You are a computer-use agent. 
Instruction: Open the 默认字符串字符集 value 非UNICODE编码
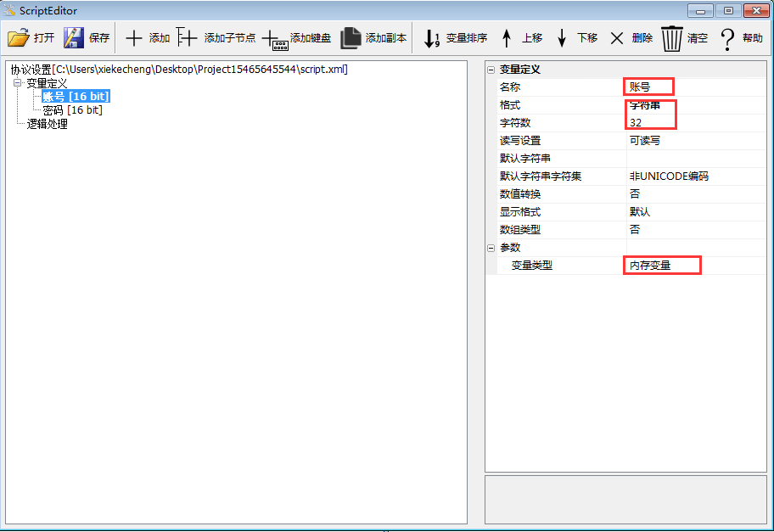pos(696,176)
